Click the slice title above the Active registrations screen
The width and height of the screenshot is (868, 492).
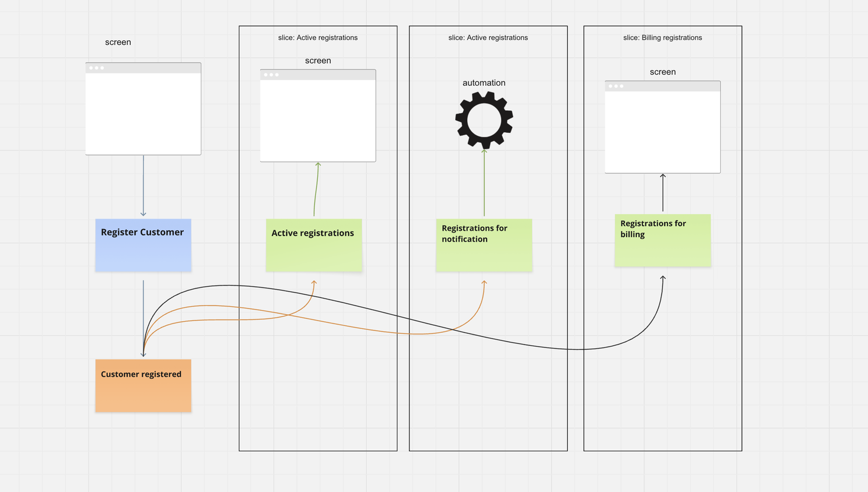(317, 38)
